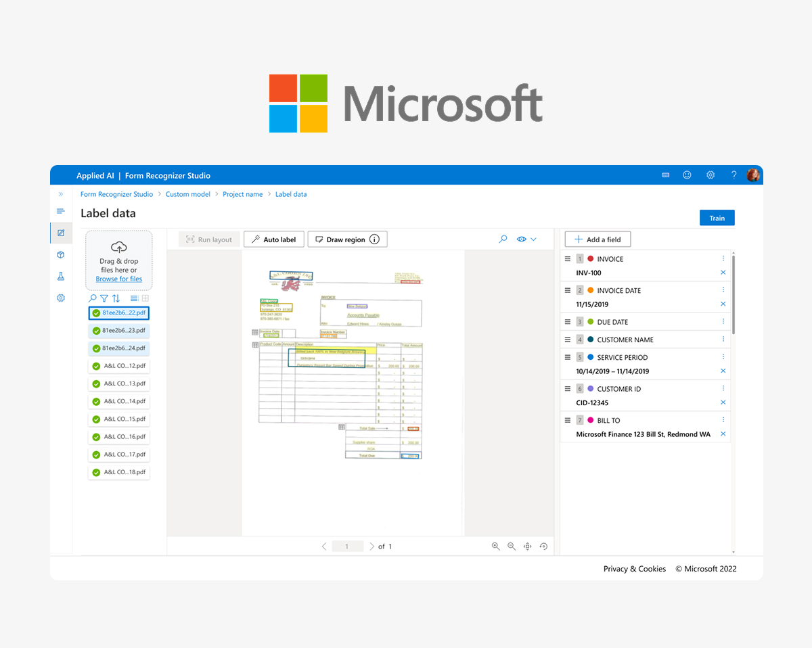
Task: Switch file list to grid view
Action: [145, 298]
